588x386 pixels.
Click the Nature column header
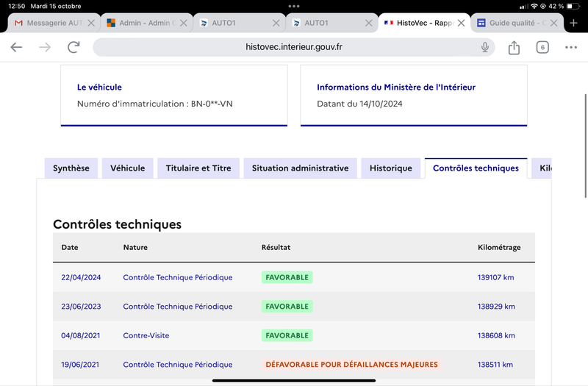(135, 248)
